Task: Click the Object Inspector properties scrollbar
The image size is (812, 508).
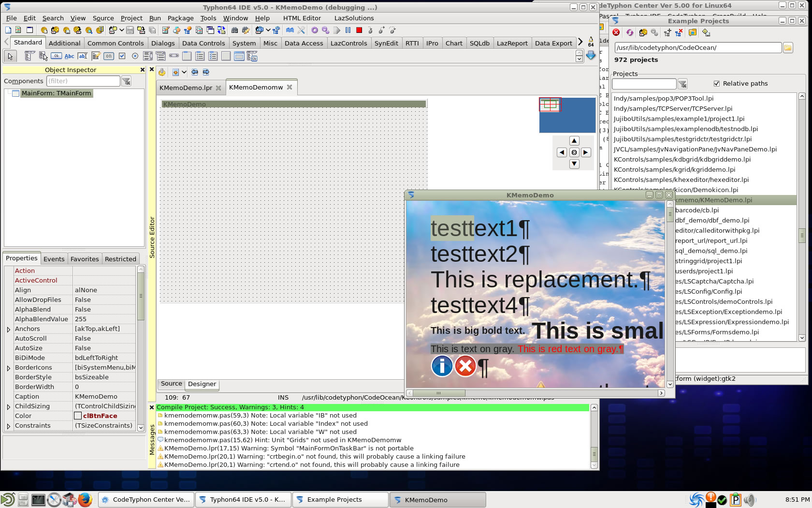Action: (141, 348)
